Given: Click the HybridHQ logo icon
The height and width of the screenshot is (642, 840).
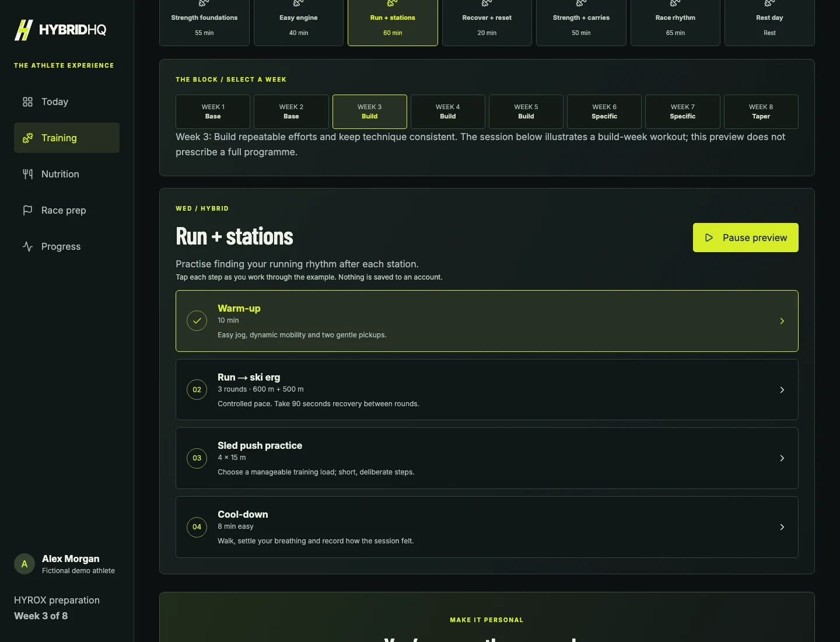Looking at the screenshot, I should 24,30.
